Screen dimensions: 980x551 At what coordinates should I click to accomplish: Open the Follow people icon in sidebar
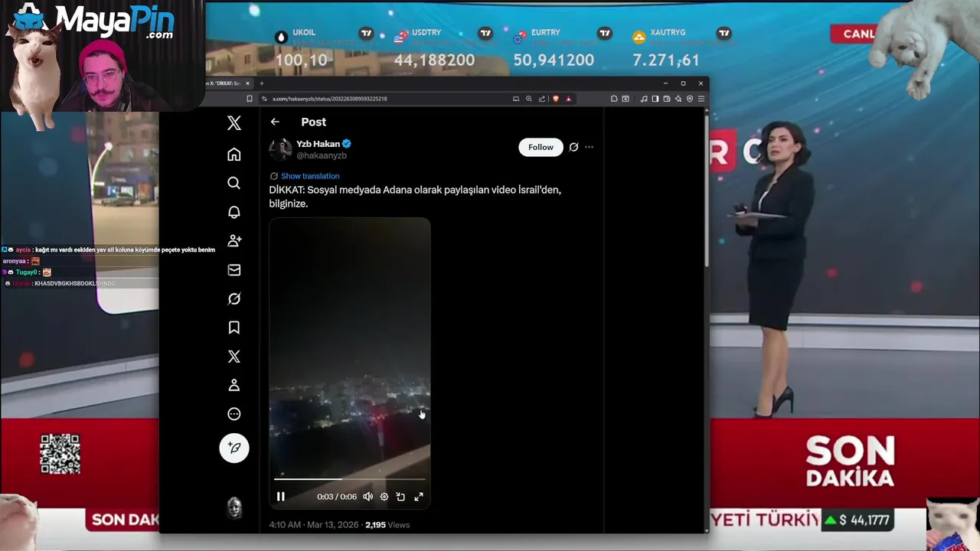tap(234, 240)
